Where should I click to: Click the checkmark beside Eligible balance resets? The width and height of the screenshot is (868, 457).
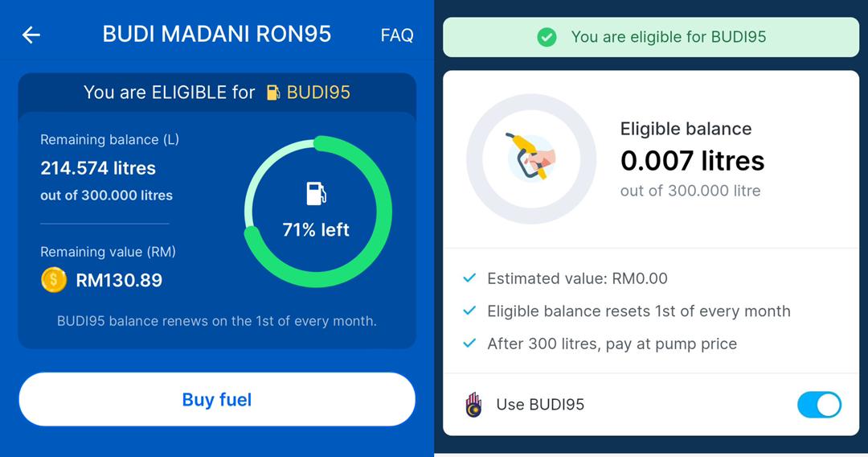[470, 311]
